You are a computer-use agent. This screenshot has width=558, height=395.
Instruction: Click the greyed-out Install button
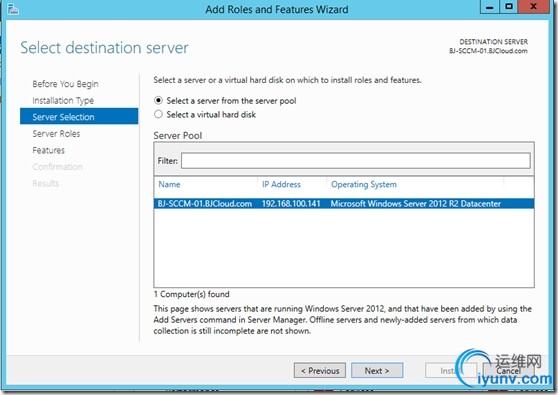coord(451,371)
